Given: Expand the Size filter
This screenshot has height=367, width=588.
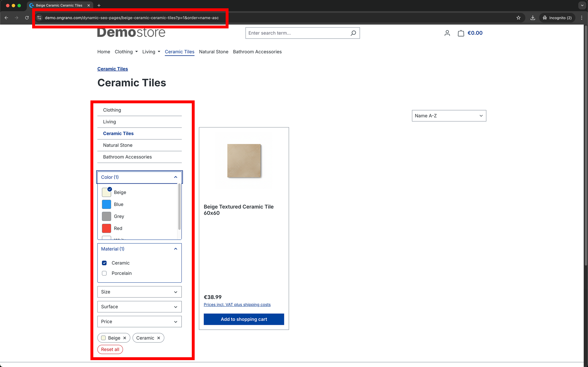Looking at the screenshot, I should [140, 292].
